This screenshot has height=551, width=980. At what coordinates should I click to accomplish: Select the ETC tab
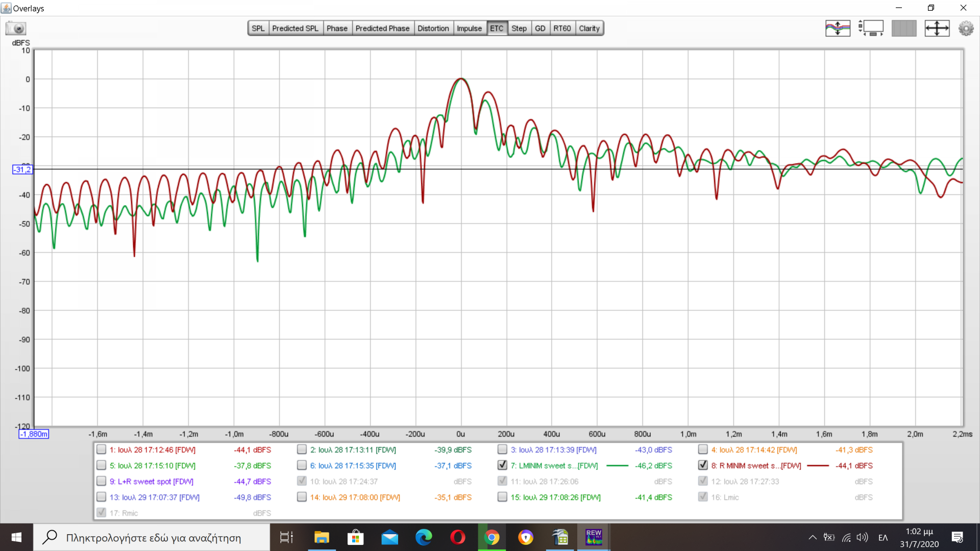click(497, 28)
